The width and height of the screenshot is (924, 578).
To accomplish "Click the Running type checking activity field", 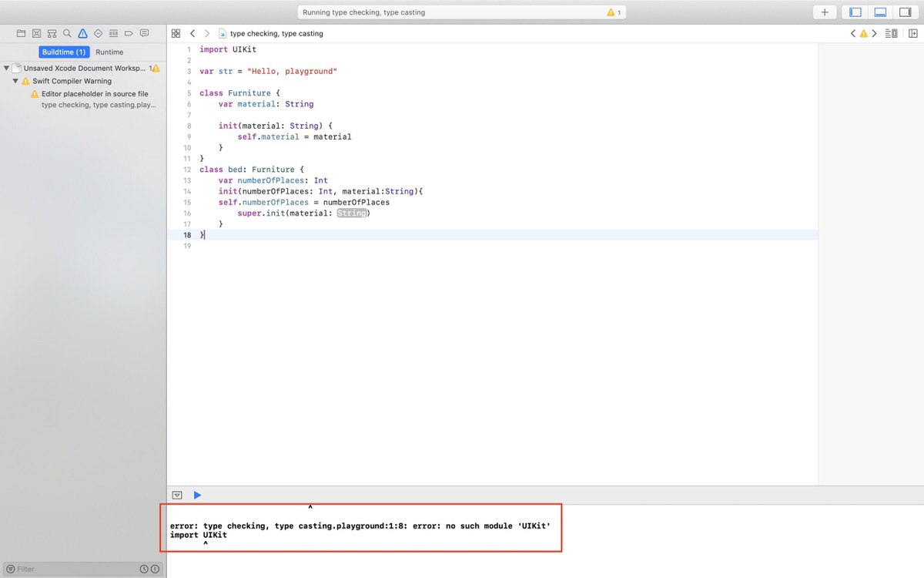I will (462, 12).
